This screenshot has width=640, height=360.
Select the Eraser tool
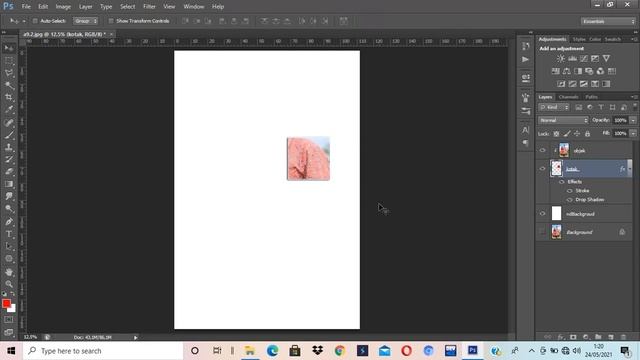click(9, 172)
